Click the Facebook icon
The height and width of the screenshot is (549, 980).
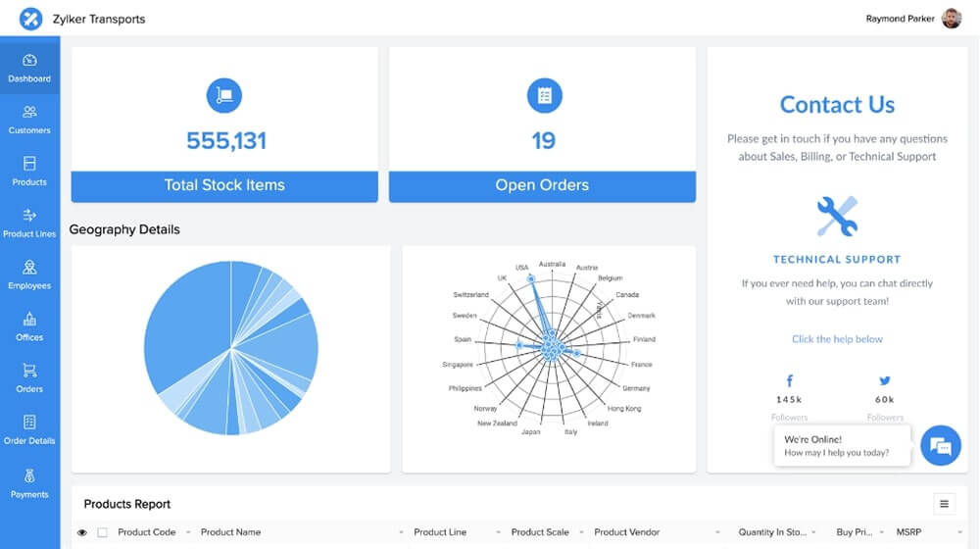point(789,380)
